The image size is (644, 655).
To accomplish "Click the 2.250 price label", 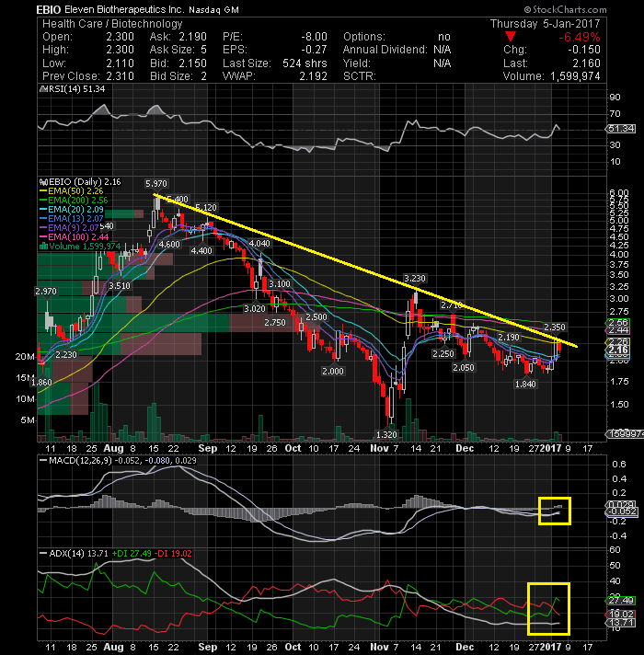I will tap(443, 354).
